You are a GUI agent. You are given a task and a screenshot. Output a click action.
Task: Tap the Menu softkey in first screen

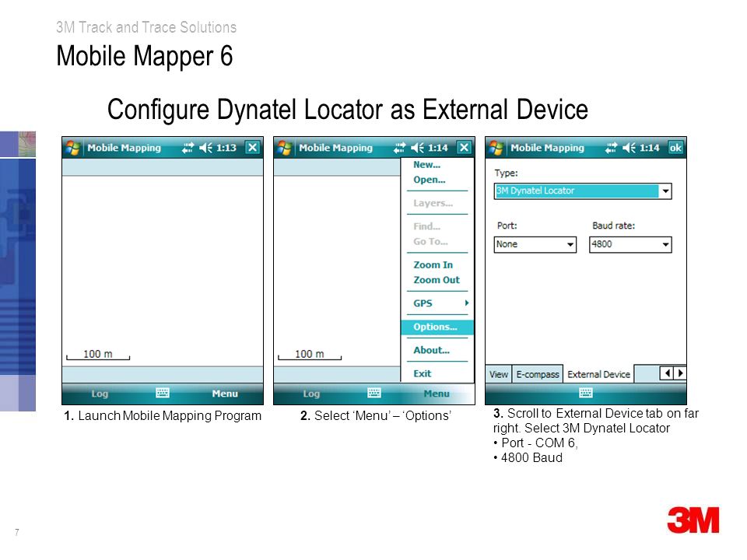(225, 394)
